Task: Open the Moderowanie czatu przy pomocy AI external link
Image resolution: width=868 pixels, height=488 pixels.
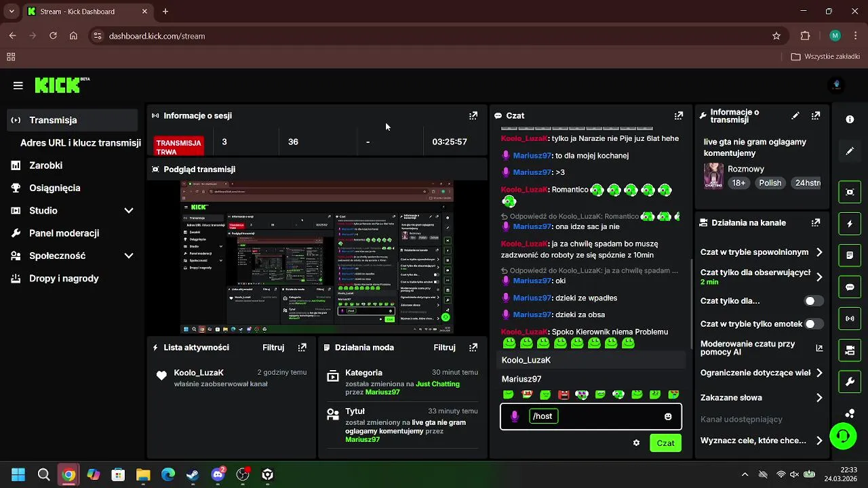Action: click(x=819, y=348)
